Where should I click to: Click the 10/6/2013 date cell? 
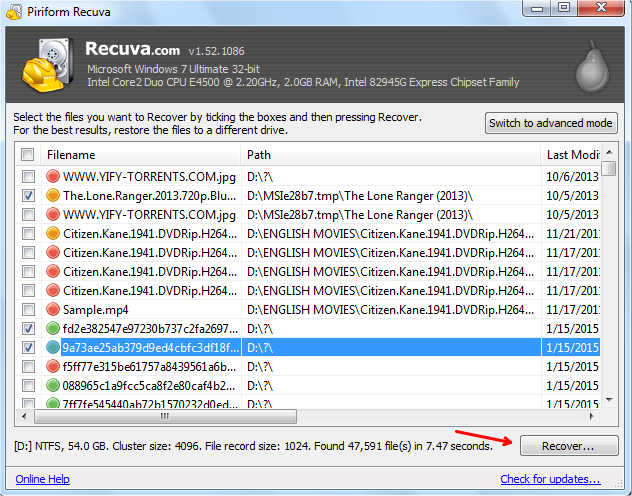(x=572, y=176)
